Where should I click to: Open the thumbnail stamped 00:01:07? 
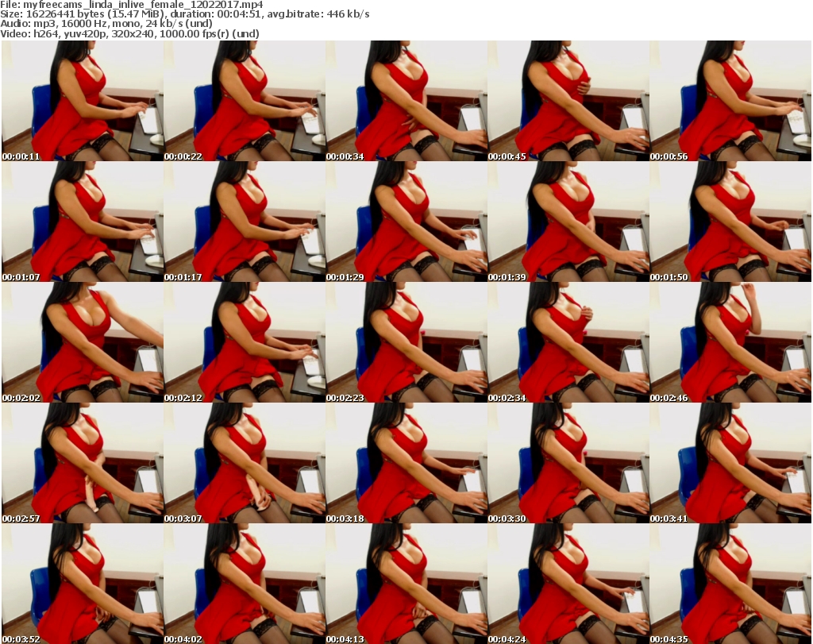tap(83, 222)
